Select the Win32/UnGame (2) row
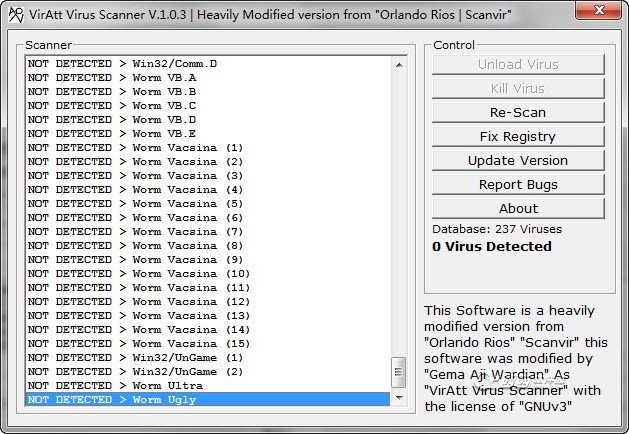 208,372
